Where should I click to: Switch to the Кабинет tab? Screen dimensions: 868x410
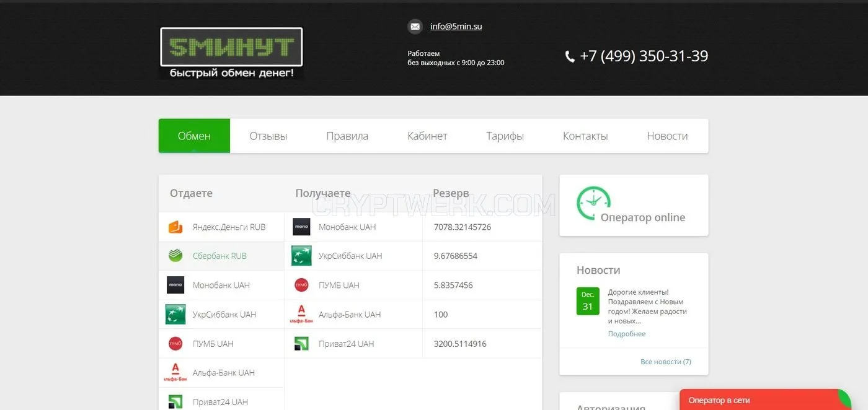click(x=427, y=136)
